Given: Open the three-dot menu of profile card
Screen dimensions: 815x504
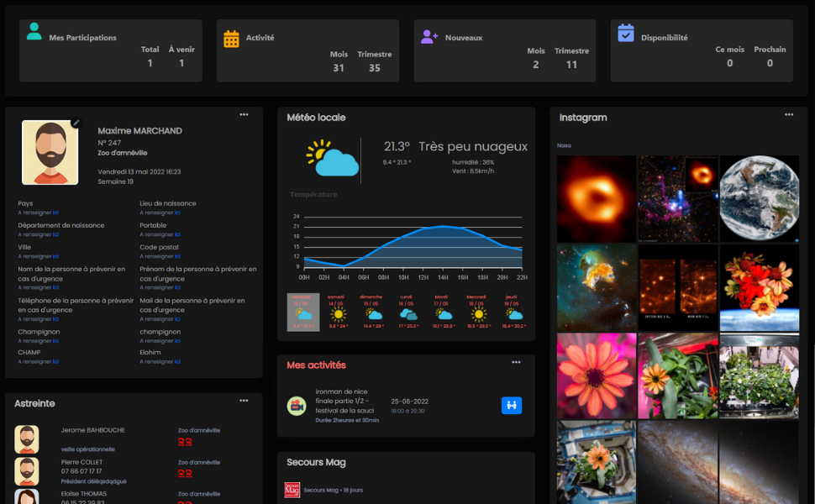Looking at the screenshot, I should click(244, 114).
